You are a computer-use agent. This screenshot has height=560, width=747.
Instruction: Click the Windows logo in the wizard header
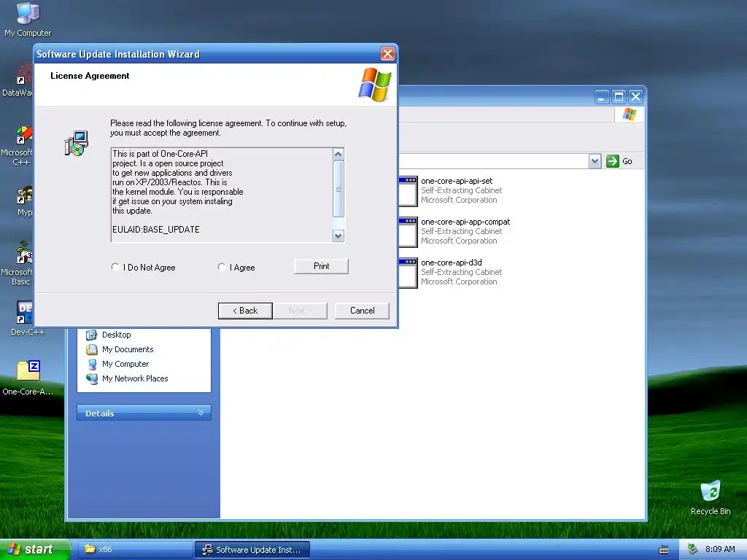pyautogui.click(x=375, y=85)
